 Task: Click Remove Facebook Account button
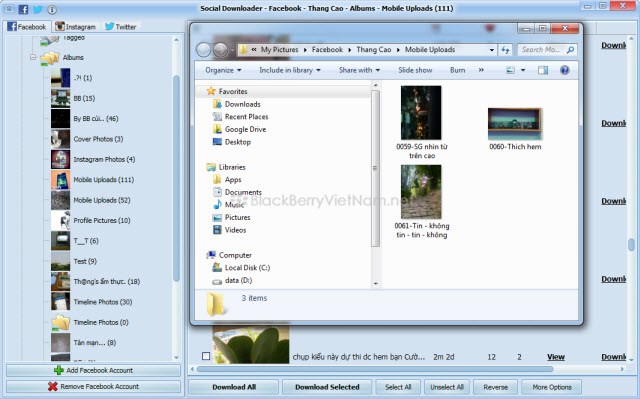pyautogui.click(x=93, y=386)
